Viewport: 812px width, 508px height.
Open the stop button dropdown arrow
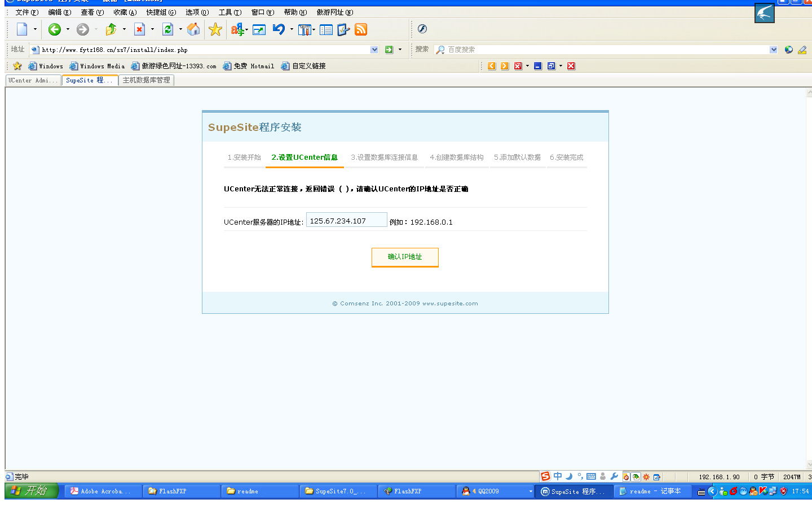pos(152,29)
